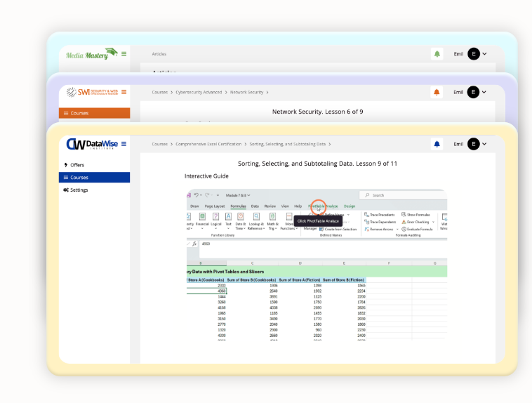Screen dimensions: 532x403
Task: Expand the user dropdown chevron in Media Mastery header
Action: (x=484, y=53)
